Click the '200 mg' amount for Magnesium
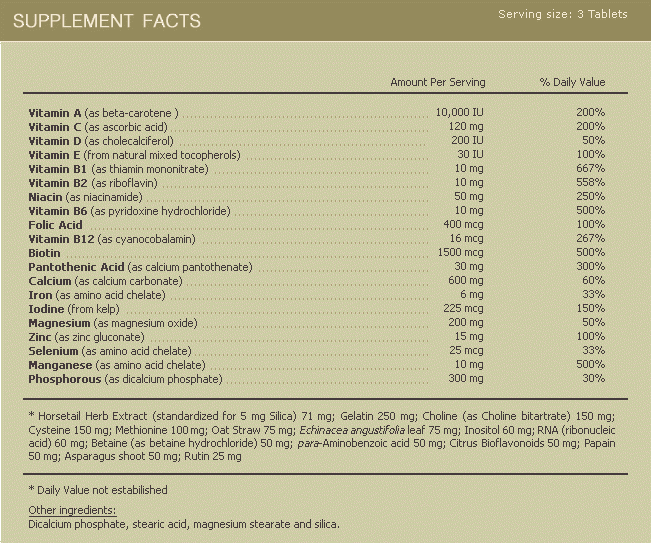This screenshot has width=651, height=543. click(x=466, y=323)
